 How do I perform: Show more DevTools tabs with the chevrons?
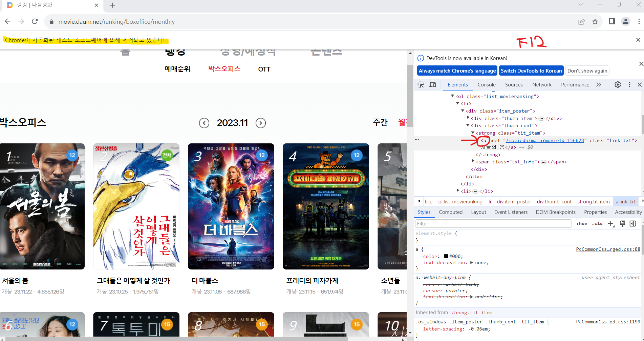pos(599,85)
